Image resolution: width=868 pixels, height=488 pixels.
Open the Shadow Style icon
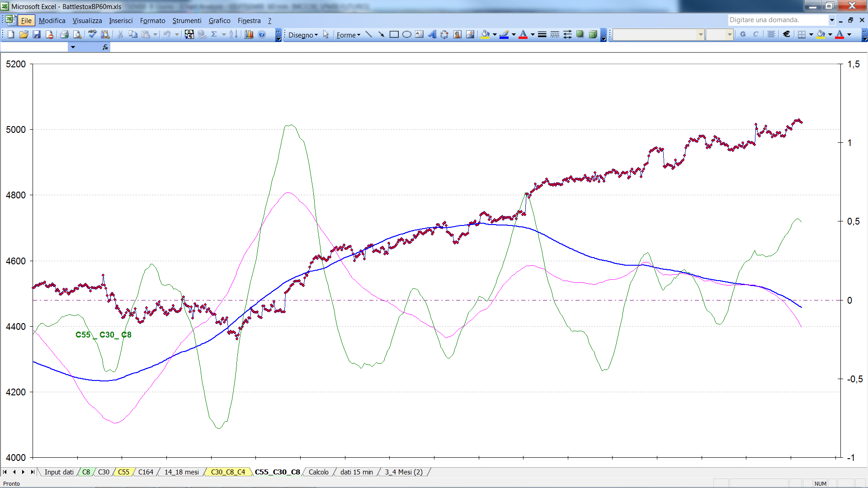click(580, 34)
